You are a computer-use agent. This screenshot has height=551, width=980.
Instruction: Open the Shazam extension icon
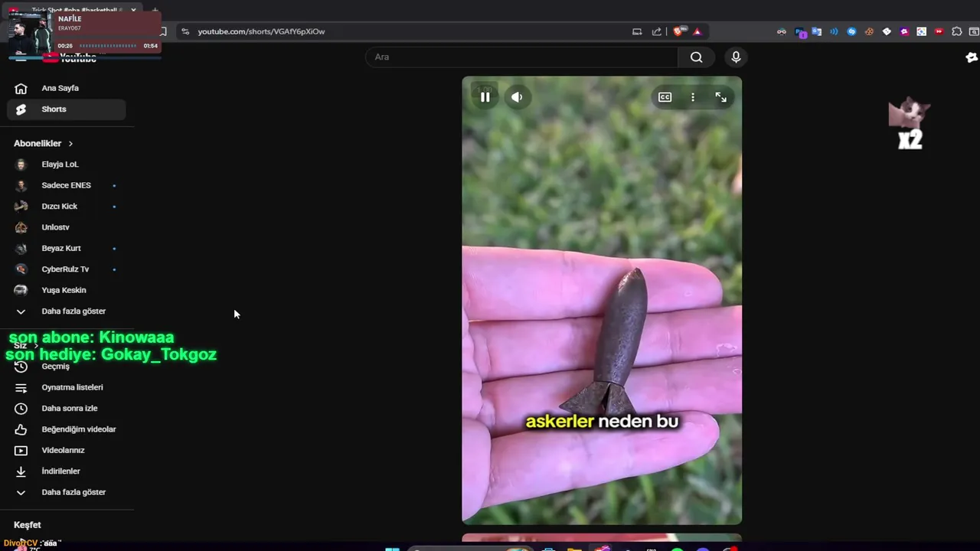[851, 31]
